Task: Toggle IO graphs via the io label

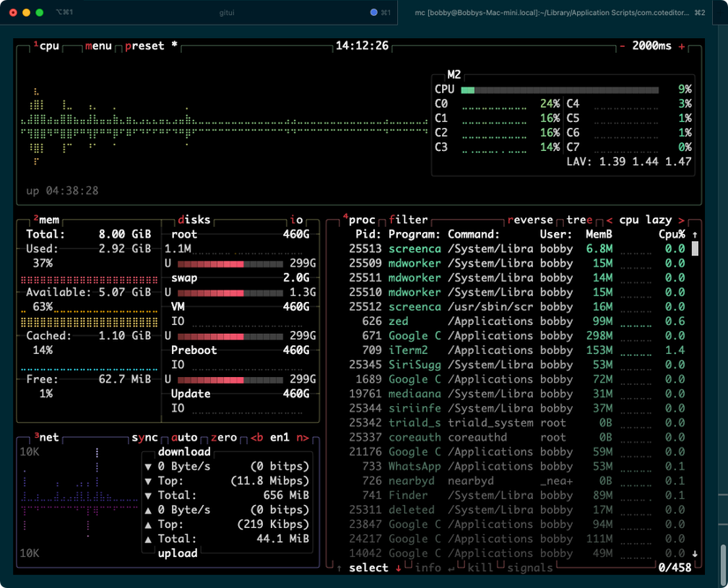Action: (297, 219)
